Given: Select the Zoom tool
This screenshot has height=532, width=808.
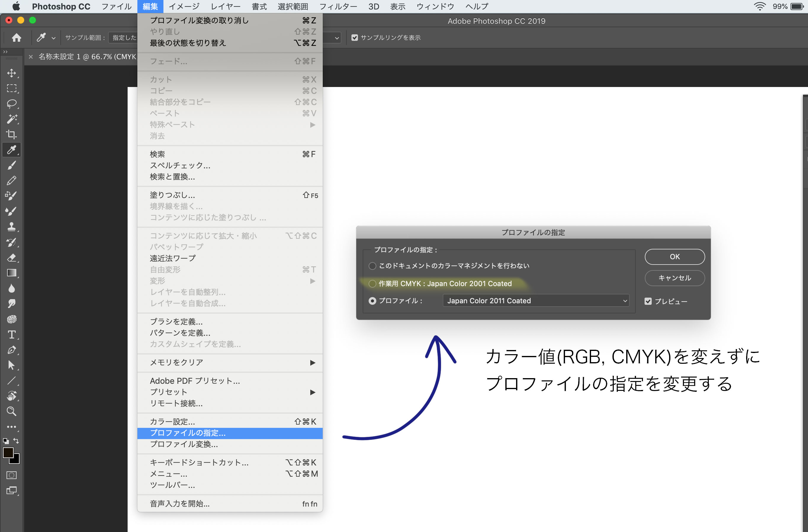Looking at the screenshot, I should pyautogui.click(x=12, y=411).
